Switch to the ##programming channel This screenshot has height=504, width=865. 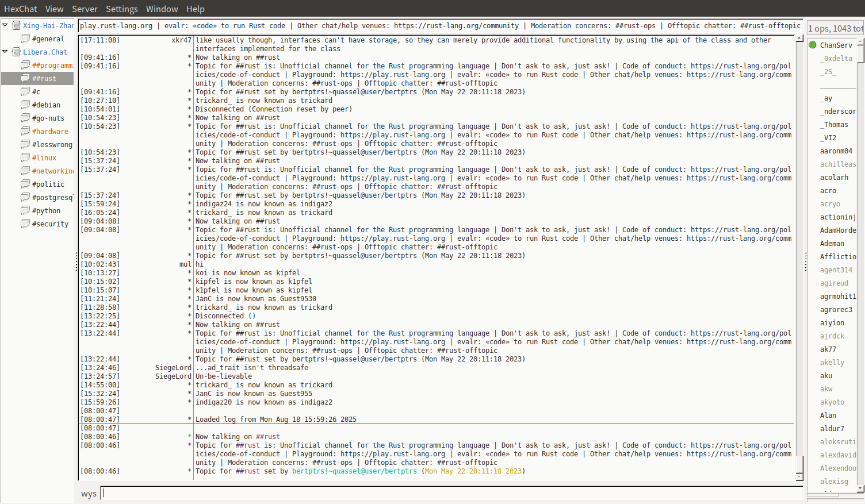pos(53,66)
